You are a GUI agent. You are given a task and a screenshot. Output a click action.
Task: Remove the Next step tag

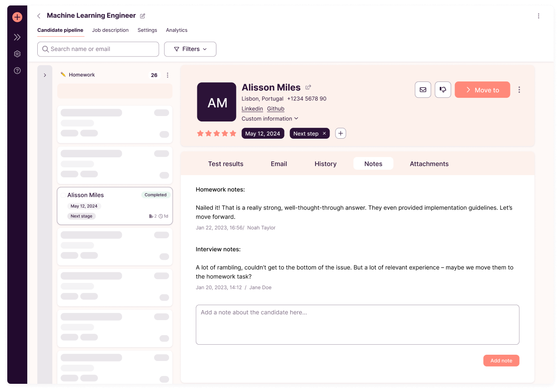[324, 133]
